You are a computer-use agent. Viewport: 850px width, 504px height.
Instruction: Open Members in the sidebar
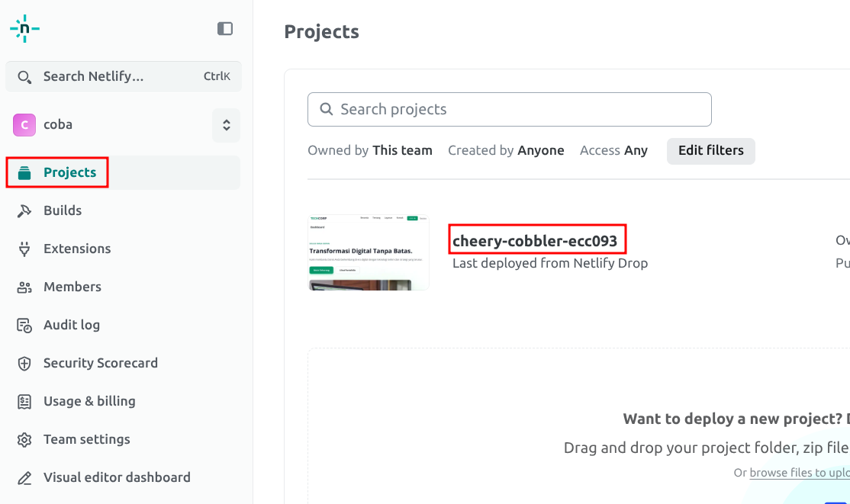click(124, 287)
